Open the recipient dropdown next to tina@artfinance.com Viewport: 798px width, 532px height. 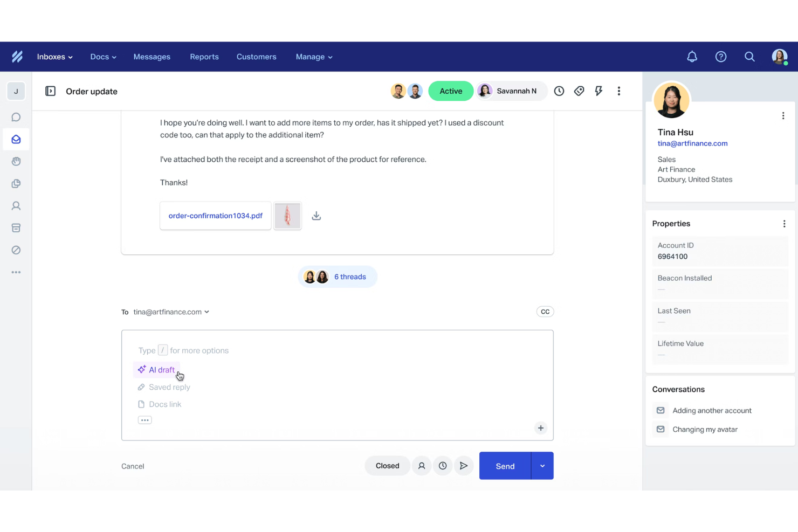207,312
